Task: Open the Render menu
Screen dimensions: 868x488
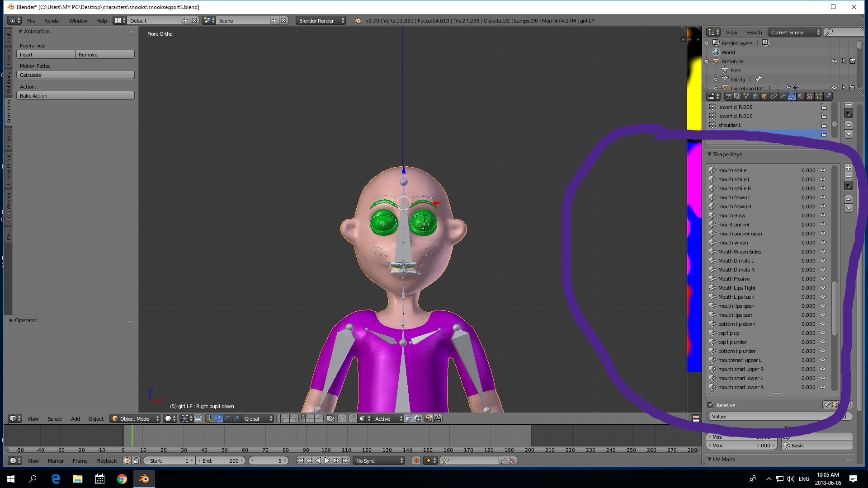Action: tap(52, 21)
